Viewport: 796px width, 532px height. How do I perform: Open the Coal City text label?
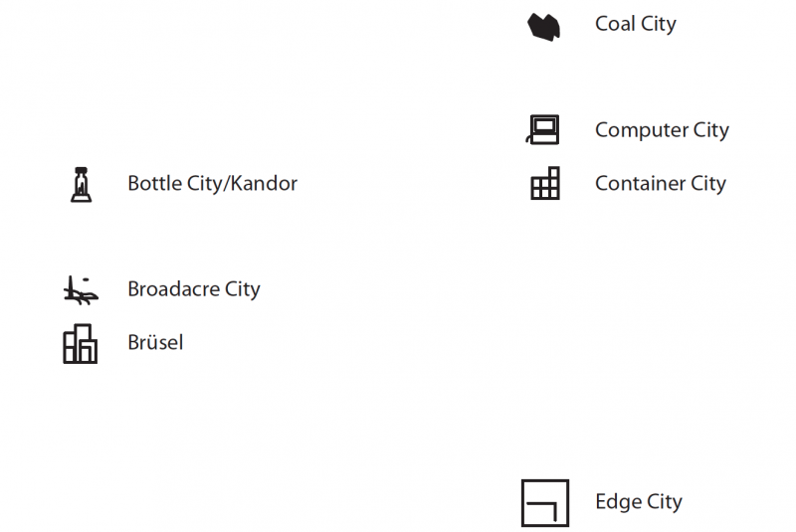pyautogui.click(x=636, y=24)
